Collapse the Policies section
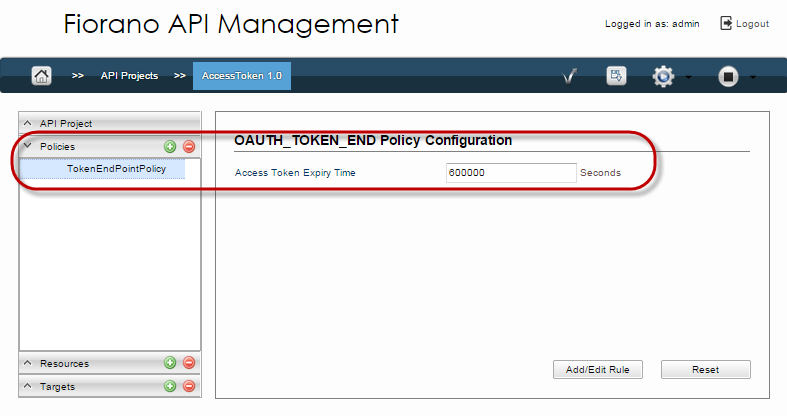The height and width of the screenshot is (417, 787). pos(28,146)
